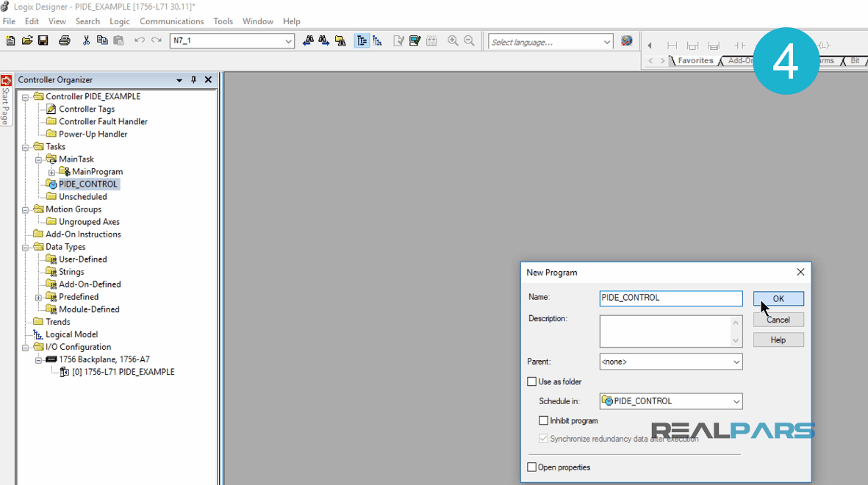Click the globe language configuration icon
Screen dimensions: 868x485
627,41
